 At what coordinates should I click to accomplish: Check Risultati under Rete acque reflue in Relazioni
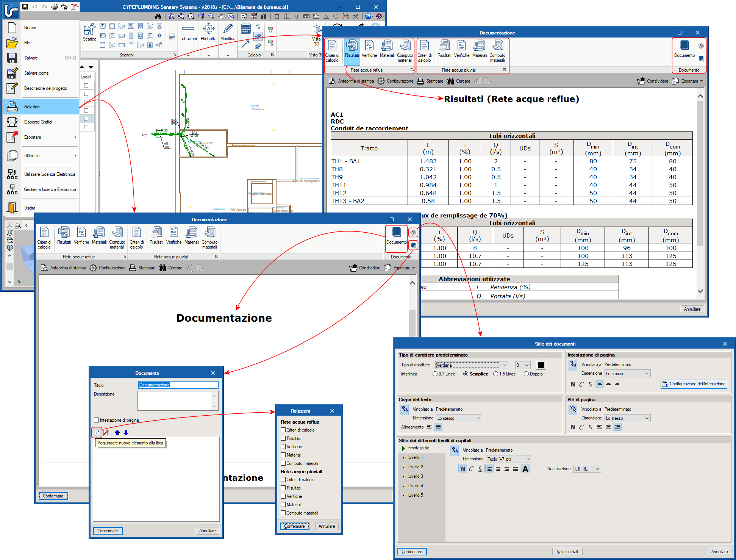[283, 438]
